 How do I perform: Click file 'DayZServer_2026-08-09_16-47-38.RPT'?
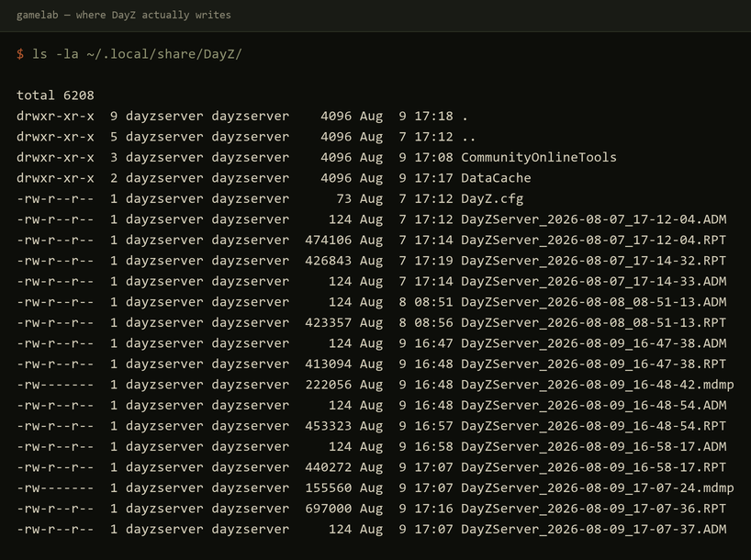click(x=594, y=364)
